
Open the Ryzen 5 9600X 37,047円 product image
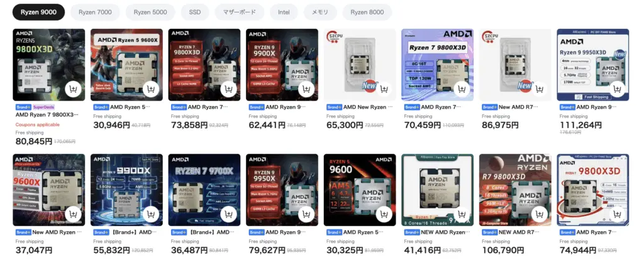[49, 190]
